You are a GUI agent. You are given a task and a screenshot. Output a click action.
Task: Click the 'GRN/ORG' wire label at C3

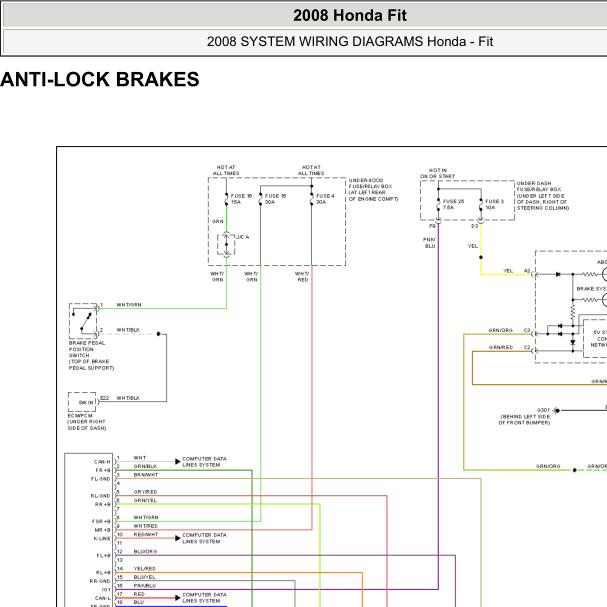point(501,330)
